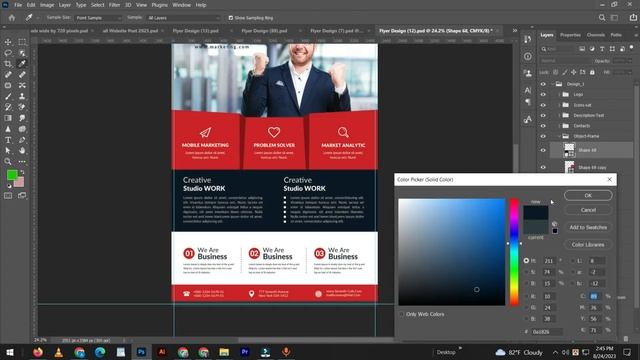This screenshot has width=640, height=360.
Task: Show more document tabs with double chevron
Action: coord(515,31)
